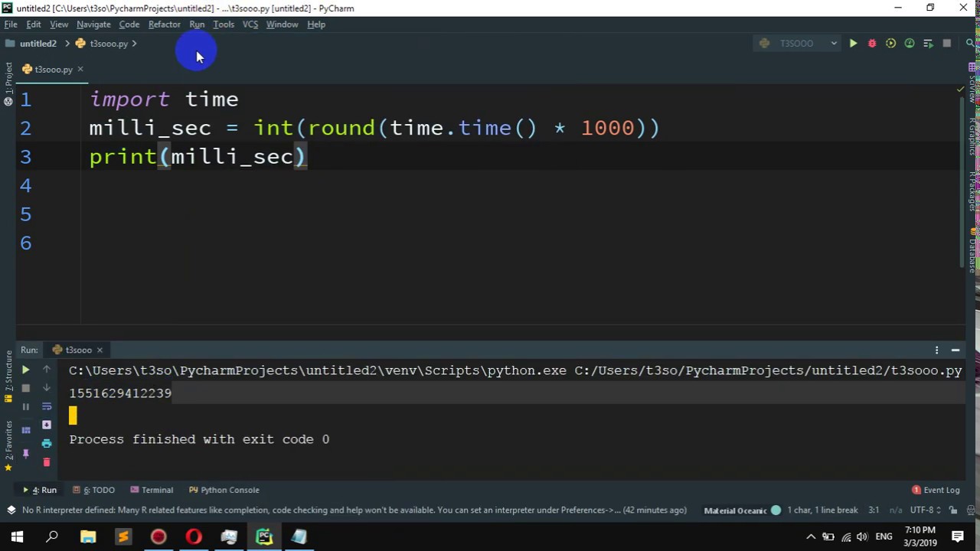Open the Event Log
Viewport: 980px width, 551px height.
click(x=936, y=490)
